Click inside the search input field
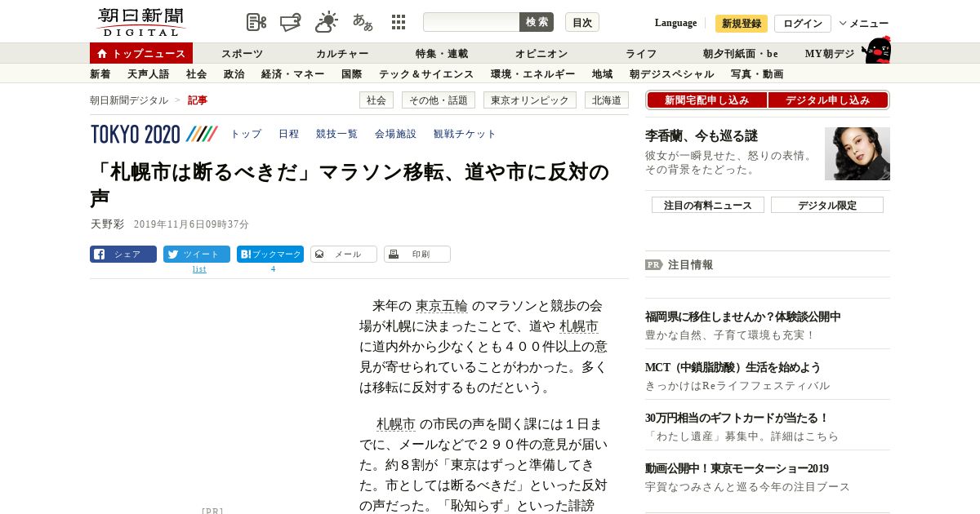The height and width of the screenshot is (514, 980). [471, 22]
